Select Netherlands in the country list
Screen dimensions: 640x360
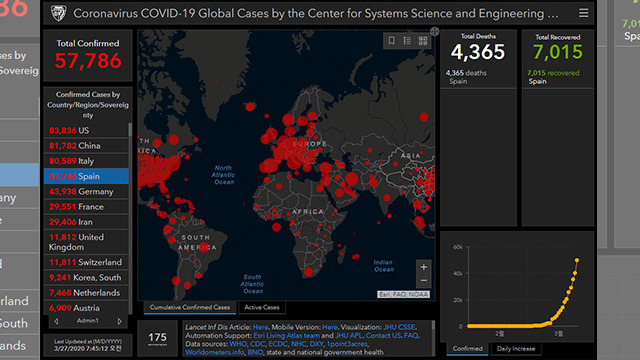point(86,293)
